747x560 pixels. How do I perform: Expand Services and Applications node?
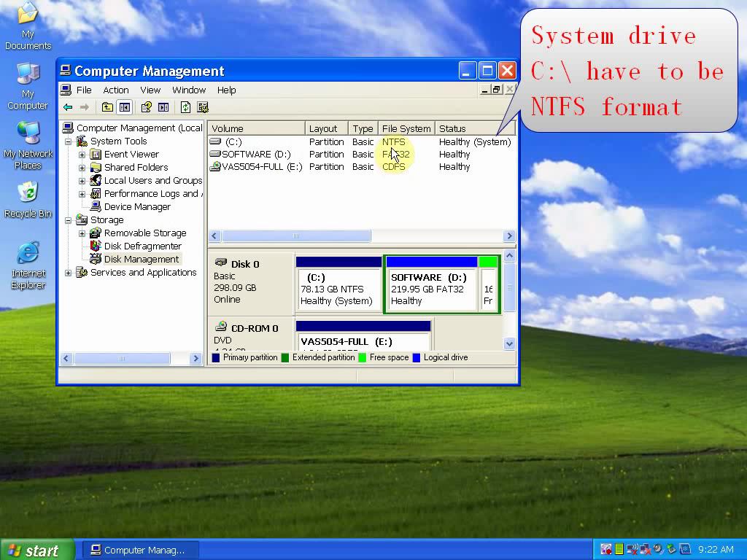(x=69, y=273)
